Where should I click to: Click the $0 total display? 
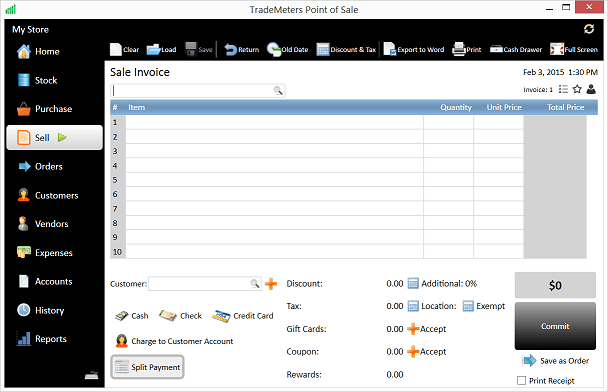tap(555, 285)
